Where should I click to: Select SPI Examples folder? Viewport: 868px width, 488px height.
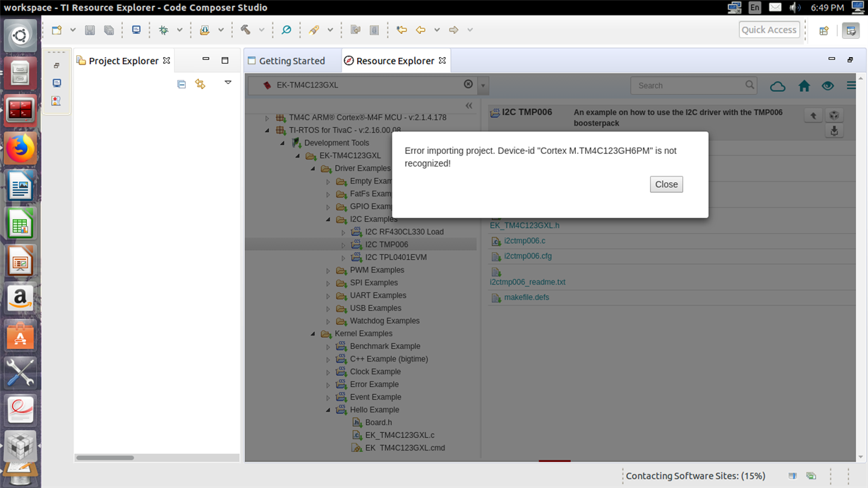(374, 282)
